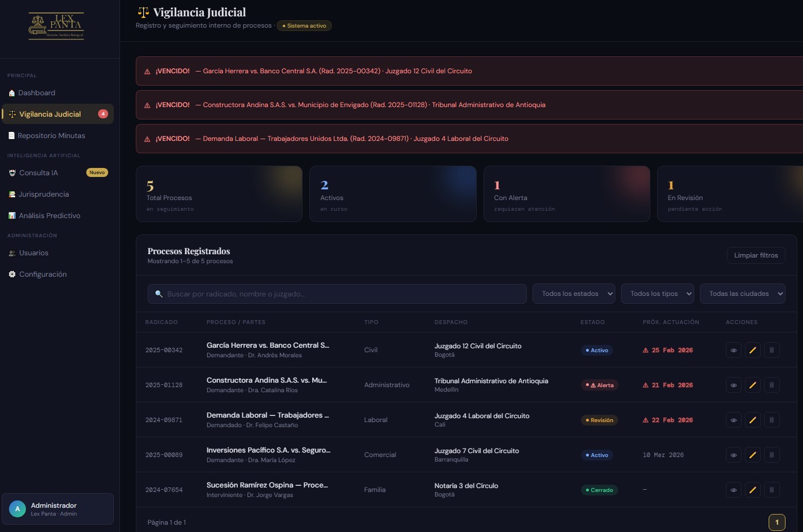This screenshot has height=532, width=803.
Task: View details for process 2025-01128
Action: [733, 385]
